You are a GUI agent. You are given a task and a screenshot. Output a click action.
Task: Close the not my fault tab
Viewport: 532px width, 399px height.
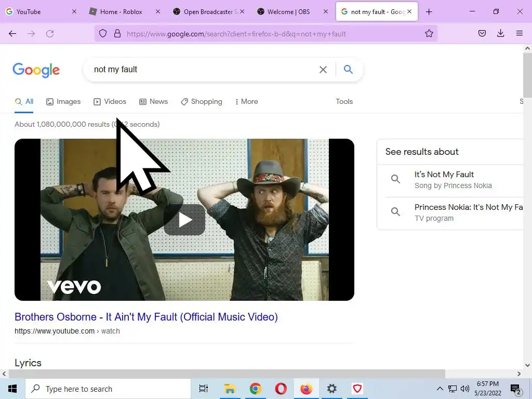(x=409, y=12)
